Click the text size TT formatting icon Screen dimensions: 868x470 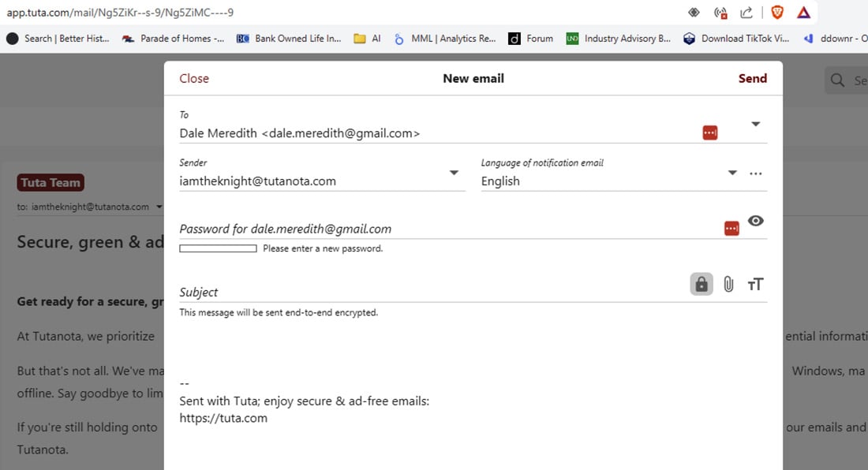pyautogui.click(x=755, y=283)
